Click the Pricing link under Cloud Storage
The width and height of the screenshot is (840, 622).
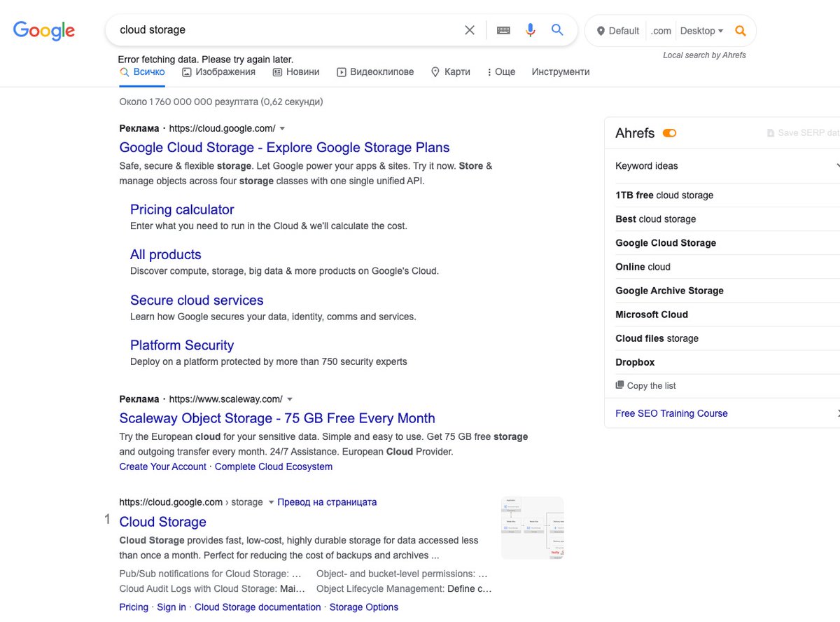[x=134, y=607]
